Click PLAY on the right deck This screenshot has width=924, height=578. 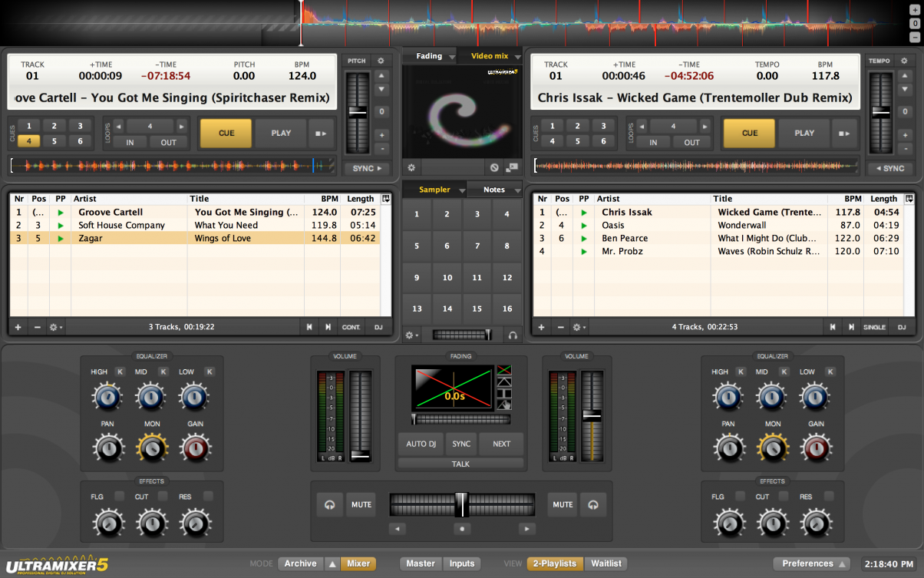coord(804,133)
